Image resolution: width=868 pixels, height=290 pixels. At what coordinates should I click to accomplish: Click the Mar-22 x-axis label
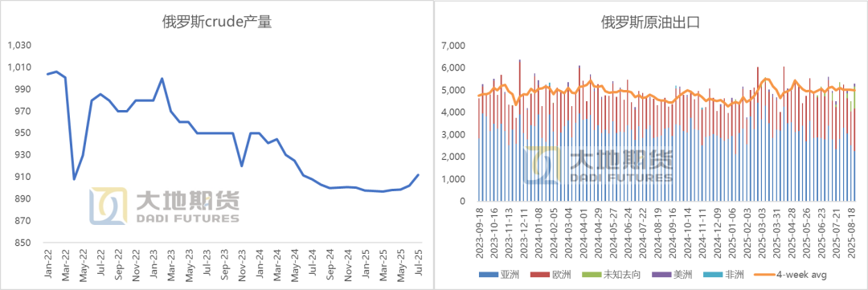point(65,260)
